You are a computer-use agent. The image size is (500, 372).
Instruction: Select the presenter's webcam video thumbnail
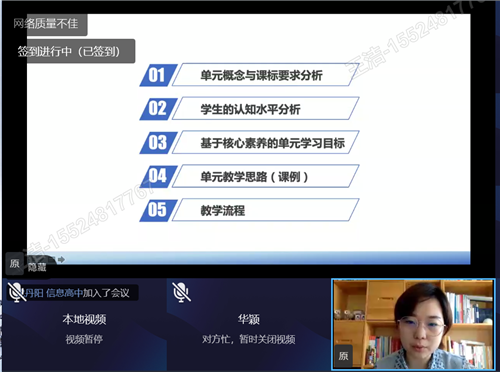click(413, 324)
